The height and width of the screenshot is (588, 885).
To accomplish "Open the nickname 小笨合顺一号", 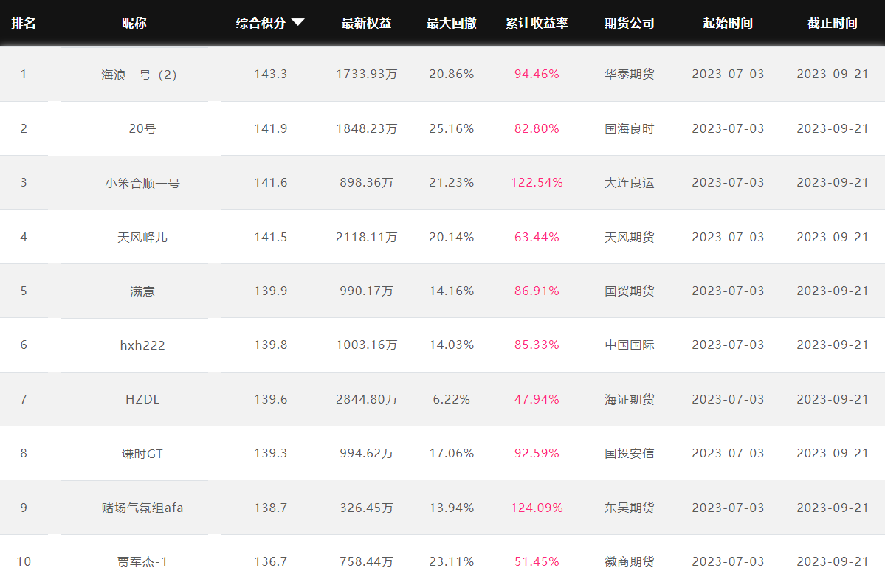I will (142, 183).
